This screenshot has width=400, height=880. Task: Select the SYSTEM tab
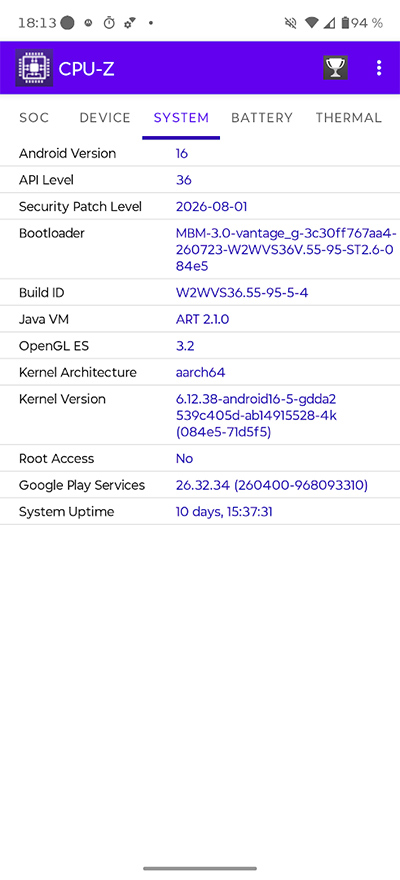click(181, 118)
